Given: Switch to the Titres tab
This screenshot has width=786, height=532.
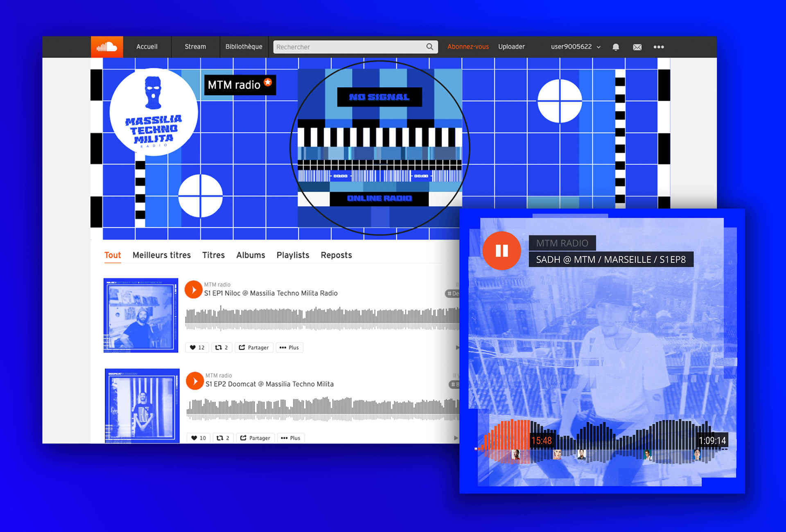Looking at the screenshot, I should pyautogui.click(x=213, y=255).
